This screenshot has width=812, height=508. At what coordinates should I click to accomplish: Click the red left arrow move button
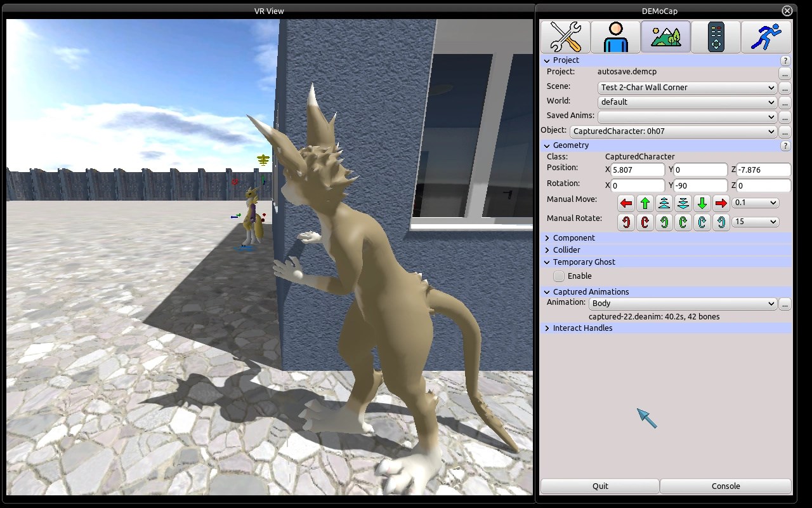[x=626, y=203]
